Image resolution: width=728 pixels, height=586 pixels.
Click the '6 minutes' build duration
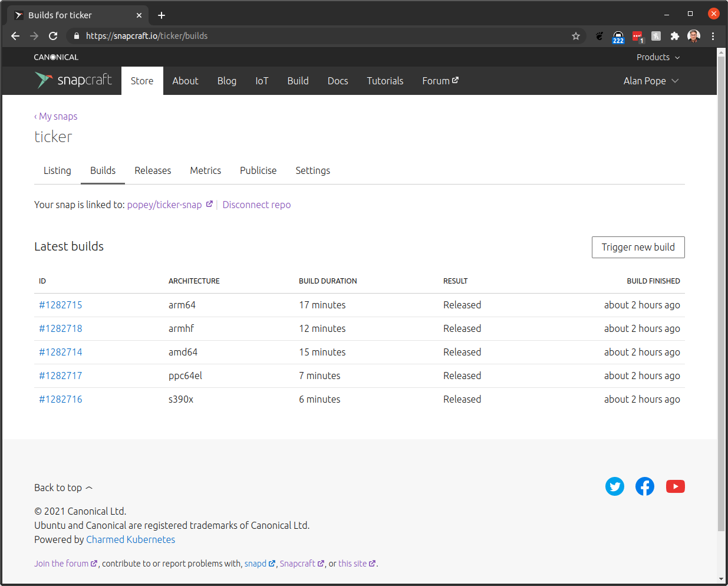click(319, 399)
